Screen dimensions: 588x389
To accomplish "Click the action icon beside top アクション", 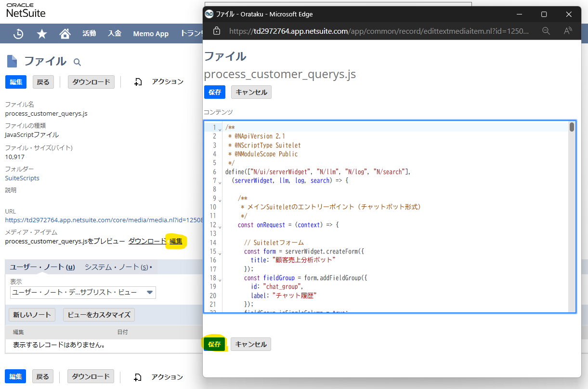I will (x=138, y=82).
